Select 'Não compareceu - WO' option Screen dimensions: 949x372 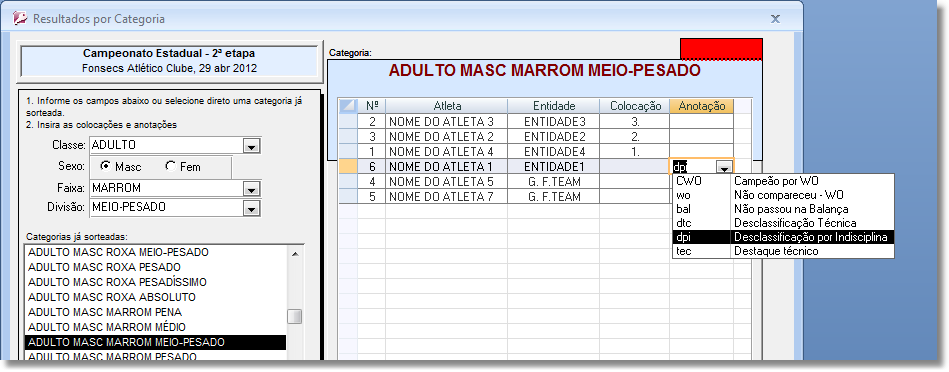pyautogui.click(x=783, y=195)
